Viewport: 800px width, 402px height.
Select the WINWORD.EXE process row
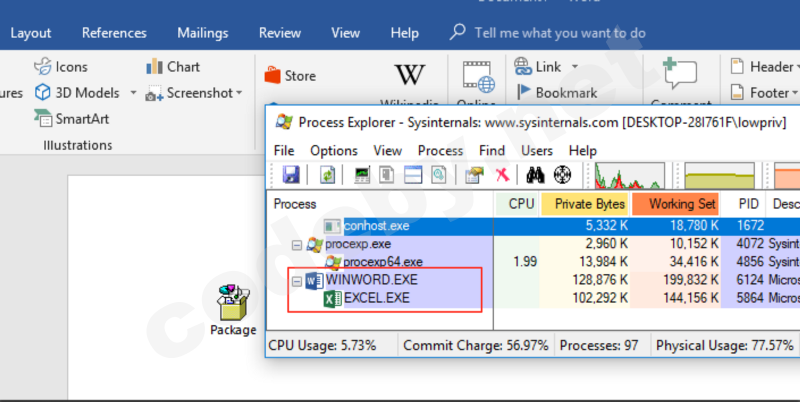pyautogui.click(x=533, y=280)
